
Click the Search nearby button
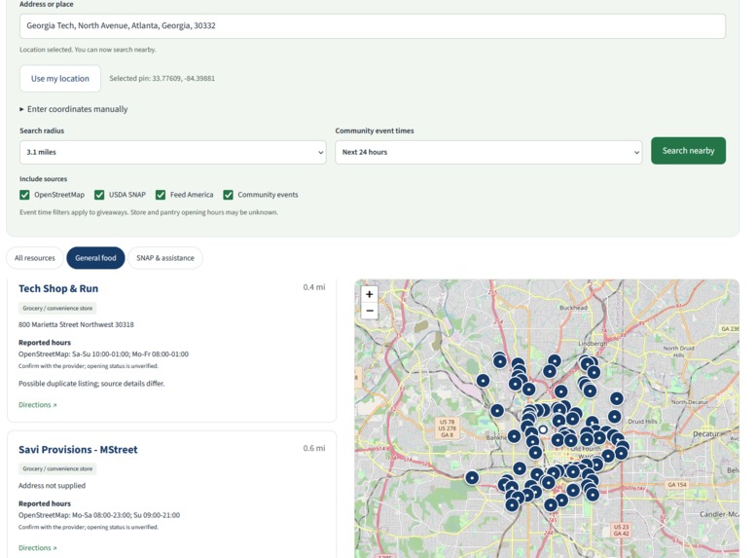tap(688, 151)
